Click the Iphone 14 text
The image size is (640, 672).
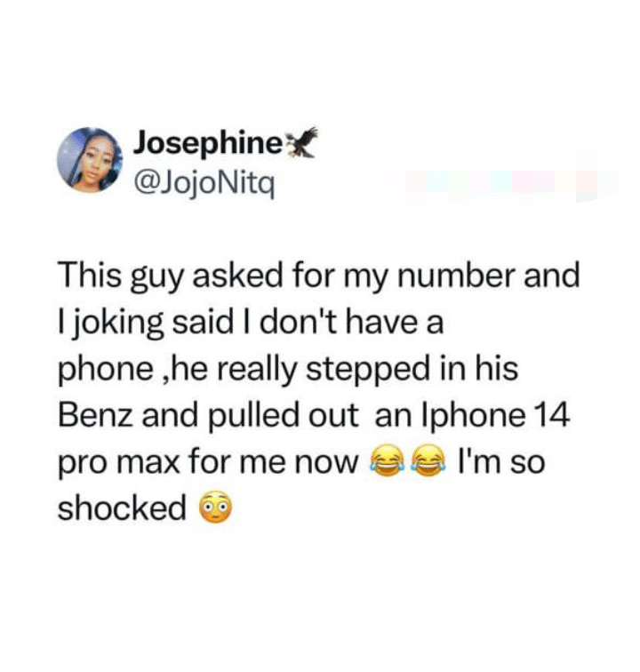pyautogui.click(x=496, y=415)
